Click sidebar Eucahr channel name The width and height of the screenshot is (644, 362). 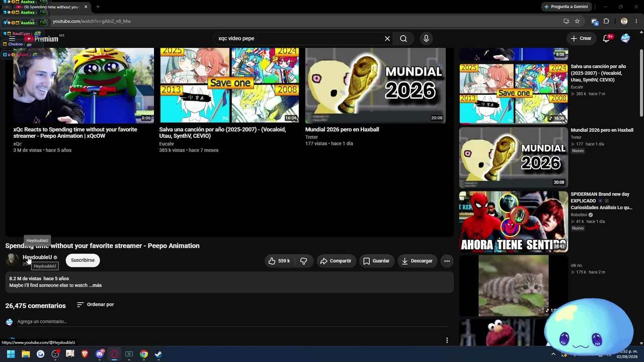pos(577,87)
